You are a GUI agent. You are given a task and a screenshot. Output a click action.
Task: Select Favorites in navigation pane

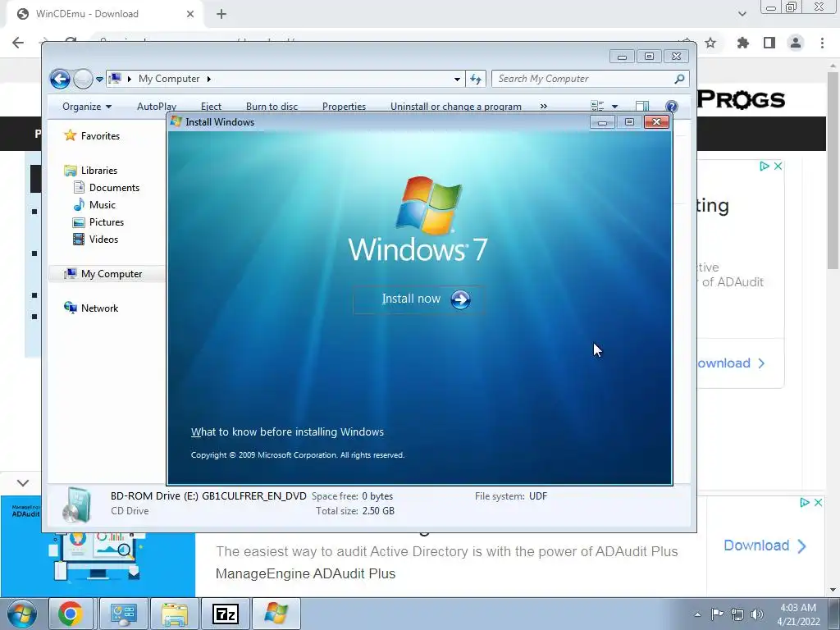(x=92, y=136)
